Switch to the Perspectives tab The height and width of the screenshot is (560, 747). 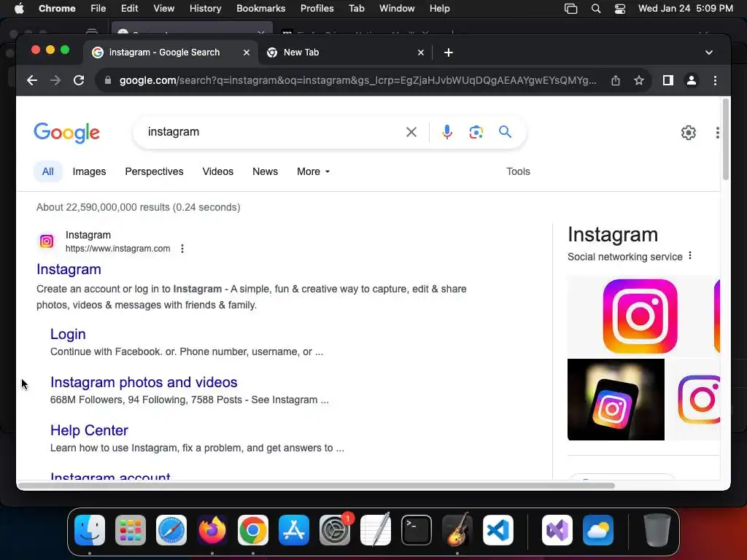154,171
